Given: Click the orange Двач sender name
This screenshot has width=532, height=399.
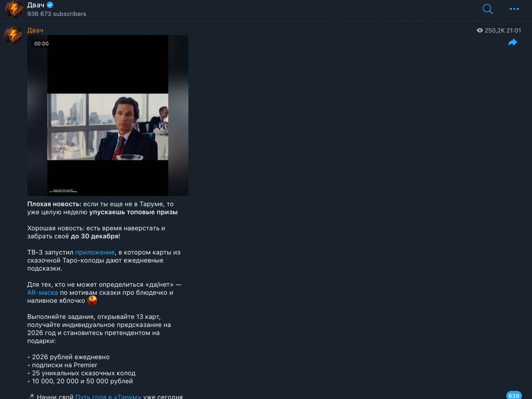Looking at the screenshot, I should tap(35, 31).
